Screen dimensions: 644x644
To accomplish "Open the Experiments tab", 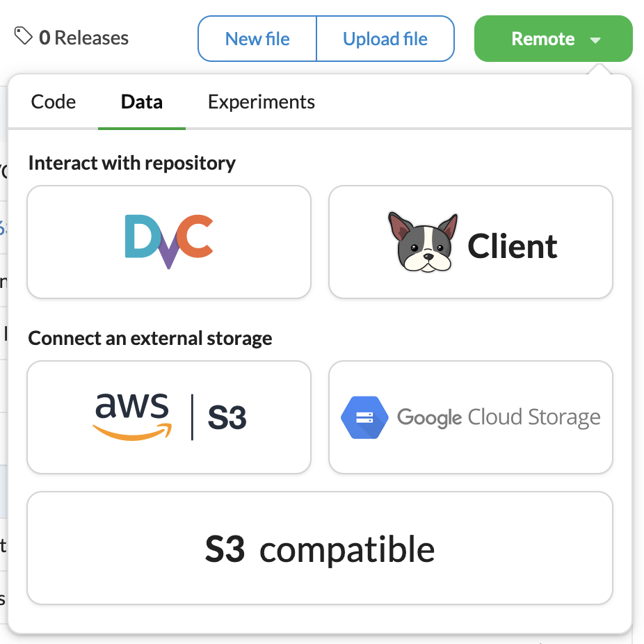I will [x=261, y=102].
